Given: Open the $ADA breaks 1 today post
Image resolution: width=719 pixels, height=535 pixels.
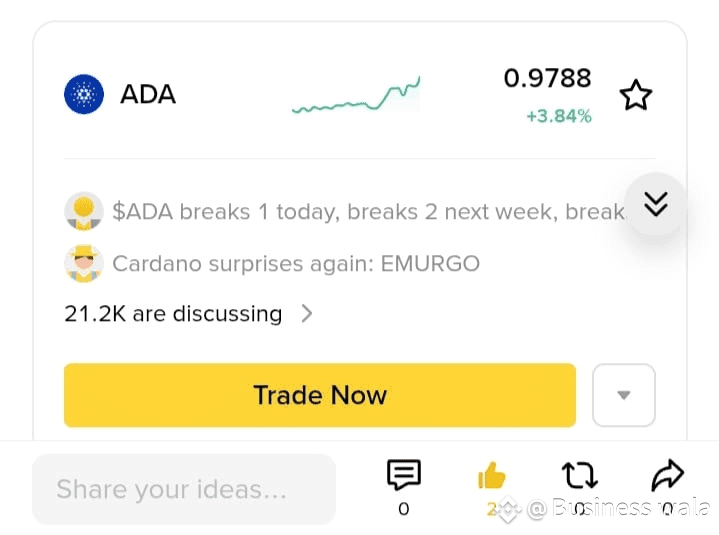Looking at the screenshot, I should pos(368,212).
